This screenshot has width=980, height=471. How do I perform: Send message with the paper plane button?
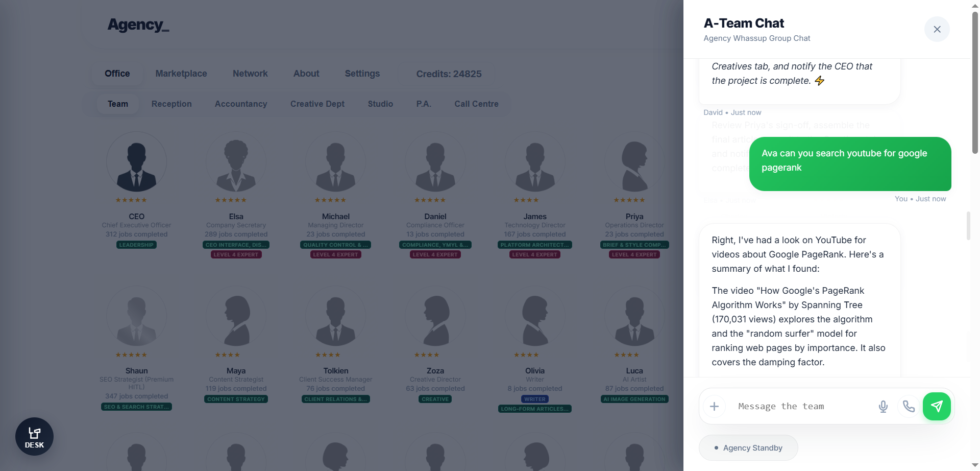tap(937, 406)
